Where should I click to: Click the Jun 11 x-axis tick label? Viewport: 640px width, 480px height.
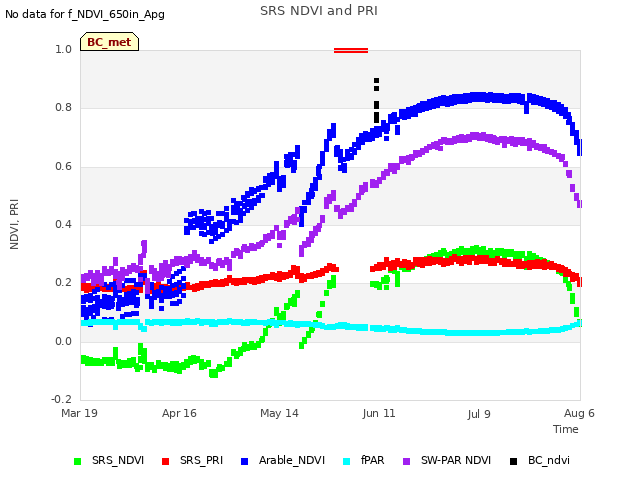[379, 413]
